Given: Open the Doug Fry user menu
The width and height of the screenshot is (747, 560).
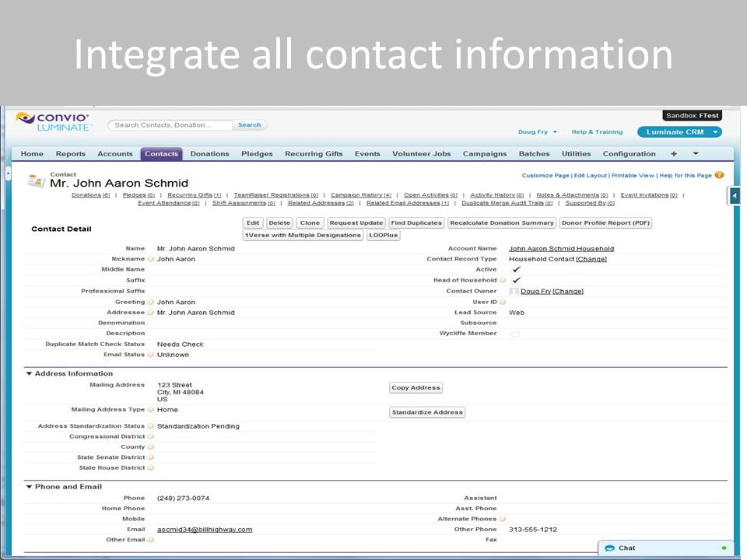Looking at the screenshot, I should pyautogui.click(x=538, y=132).
